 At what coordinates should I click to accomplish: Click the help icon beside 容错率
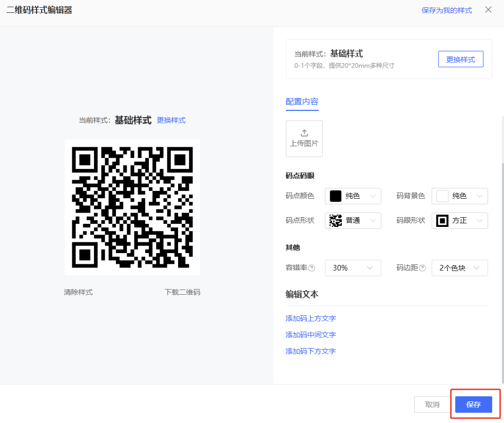point(312,268)
